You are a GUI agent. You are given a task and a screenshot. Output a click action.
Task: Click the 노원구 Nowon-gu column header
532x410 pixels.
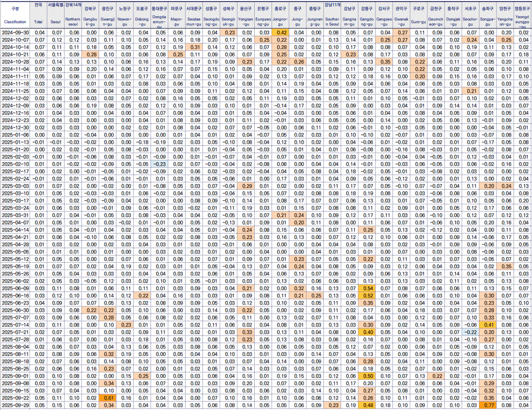coord(125,15)
